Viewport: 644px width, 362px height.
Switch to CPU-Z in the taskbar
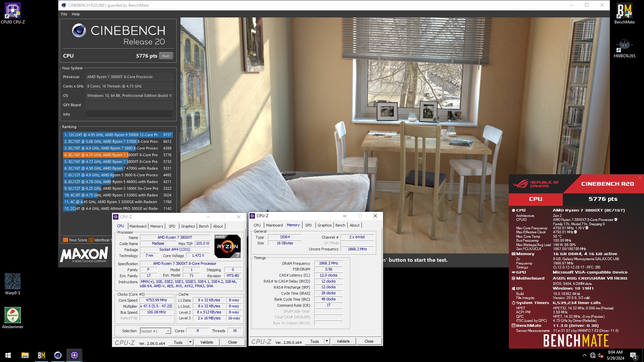74,355
